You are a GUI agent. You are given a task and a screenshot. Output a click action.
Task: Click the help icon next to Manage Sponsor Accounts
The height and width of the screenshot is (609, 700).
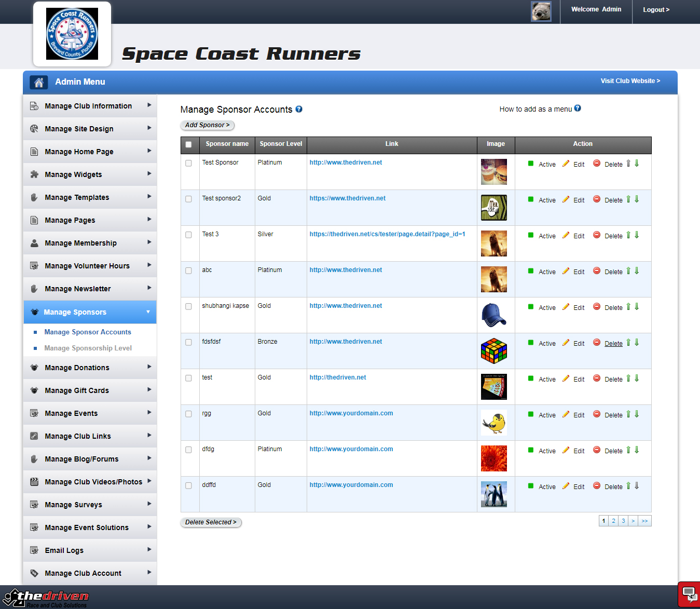(299, 109)
